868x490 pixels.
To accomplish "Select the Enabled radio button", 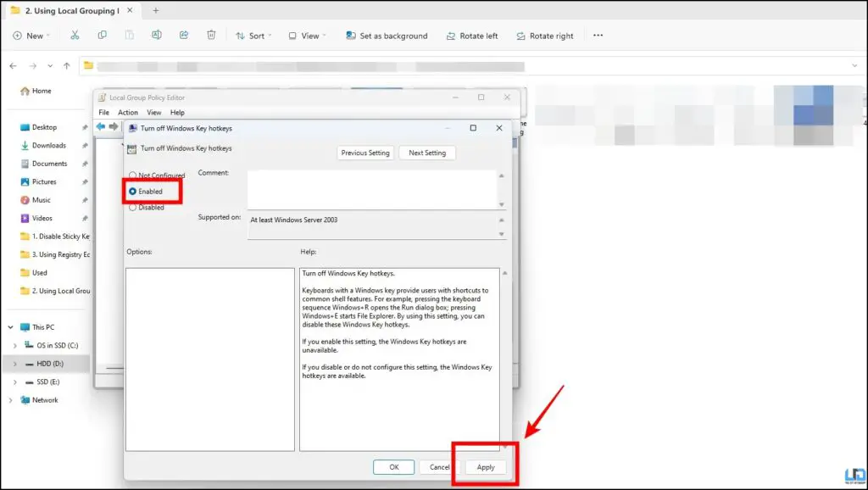I will point(133,191).
